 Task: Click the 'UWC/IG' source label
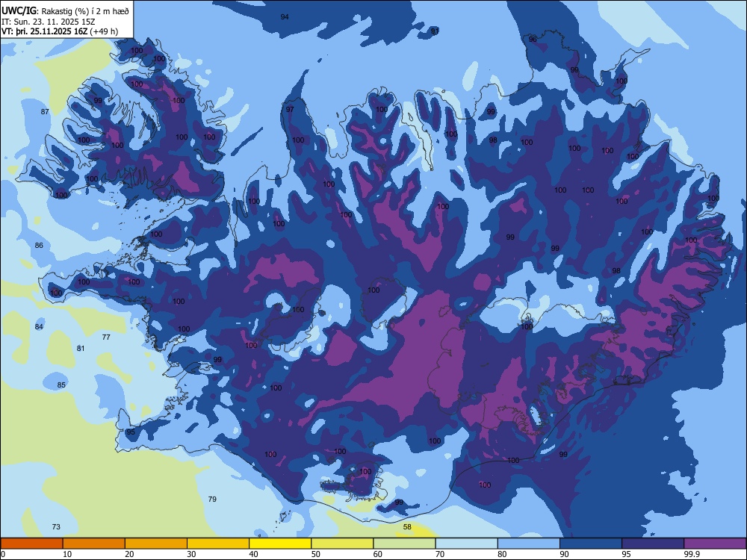tap(19, 11)
